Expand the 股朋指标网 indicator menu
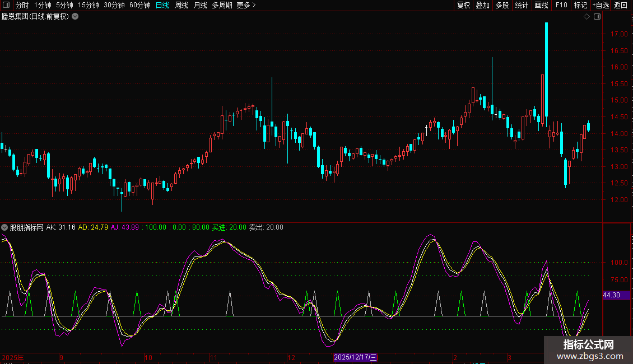Screen dimensions: 633x364 point(4,227)
